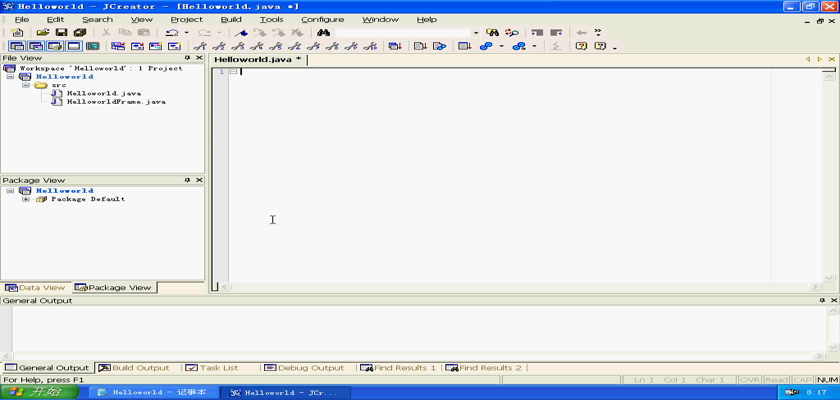
Task: Click editor vertical scrollbar down arrow
Action: [x=829, y=277]
